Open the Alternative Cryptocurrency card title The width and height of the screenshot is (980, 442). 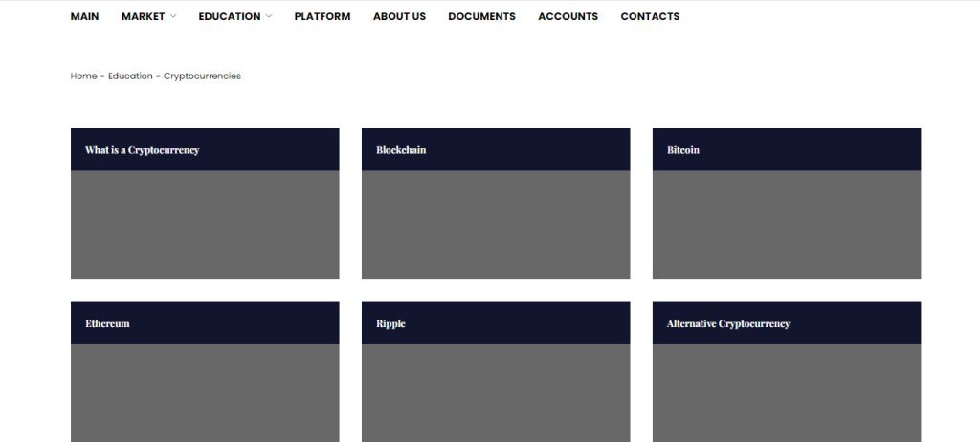[x=728, y=323]
